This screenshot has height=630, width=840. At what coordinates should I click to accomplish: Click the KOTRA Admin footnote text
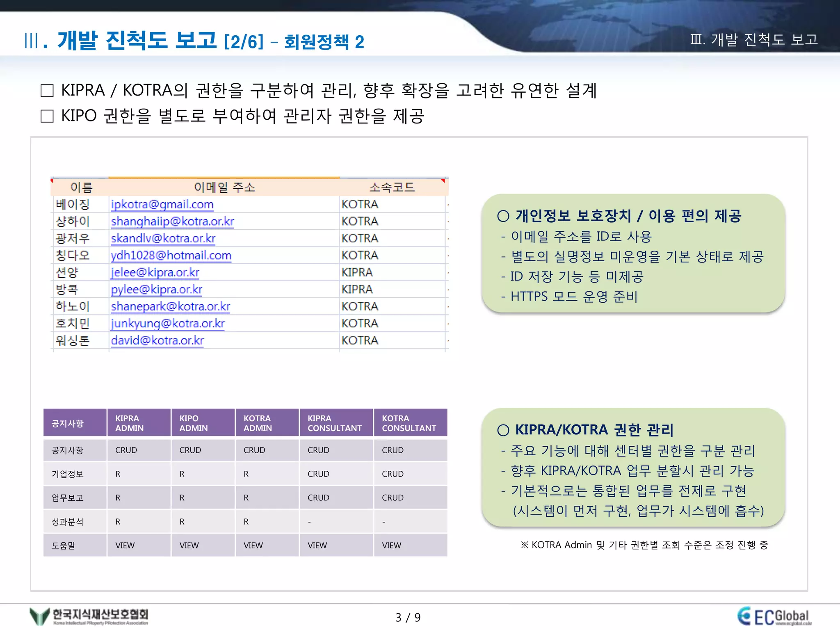(x=644, y=545)
